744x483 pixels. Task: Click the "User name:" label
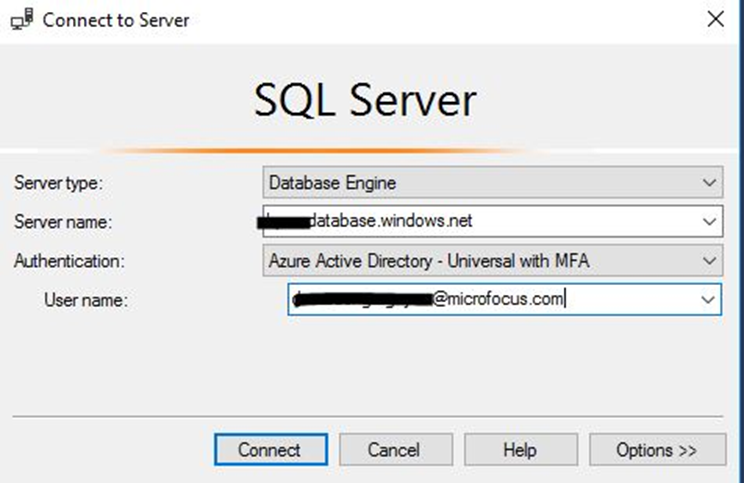(x=86, y=299)
